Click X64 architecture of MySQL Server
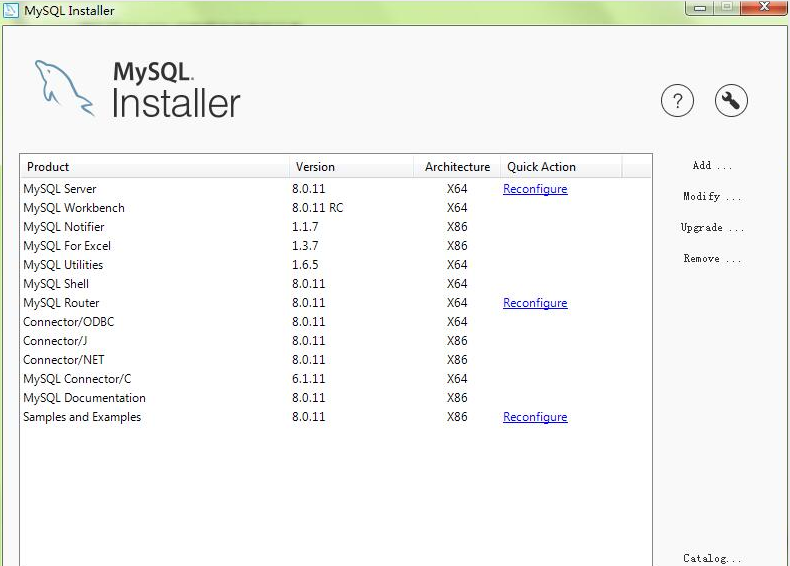This screenshot has height=566, width=790. 457,189
